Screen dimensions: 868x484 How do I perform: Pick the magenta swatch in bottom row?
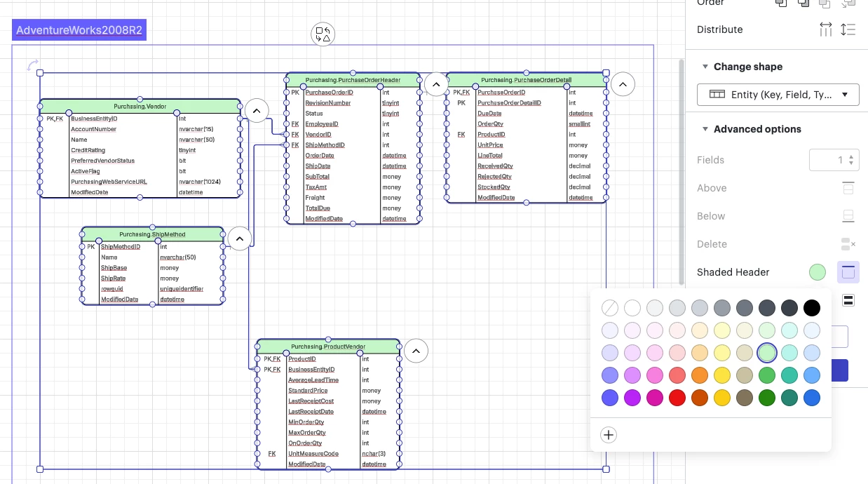point(655,398)
